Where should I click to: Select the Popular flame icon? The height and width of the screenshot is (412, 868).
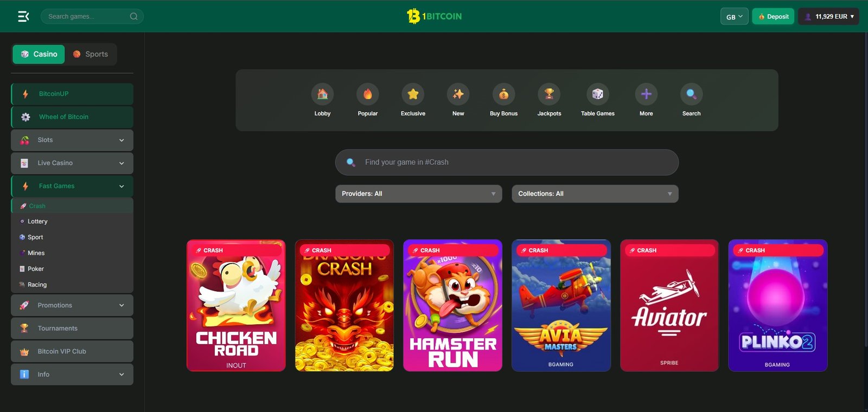pos(367,94)
